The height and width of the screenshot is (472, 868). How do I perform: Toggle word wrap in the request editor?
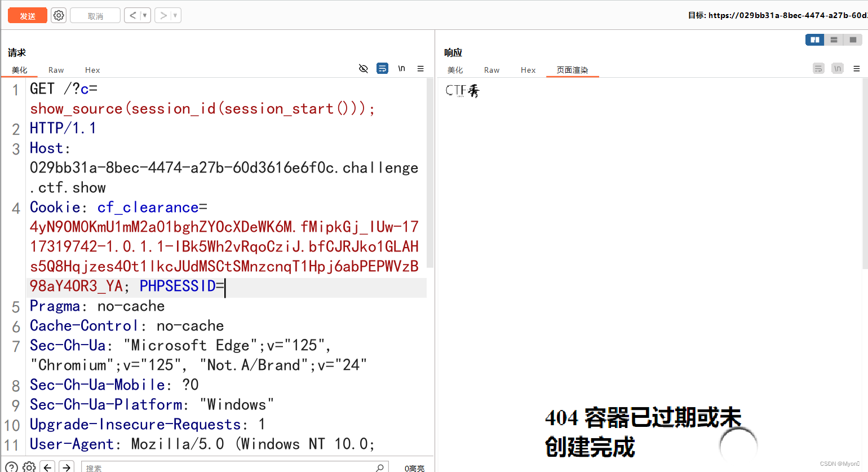tap(383, 68)
